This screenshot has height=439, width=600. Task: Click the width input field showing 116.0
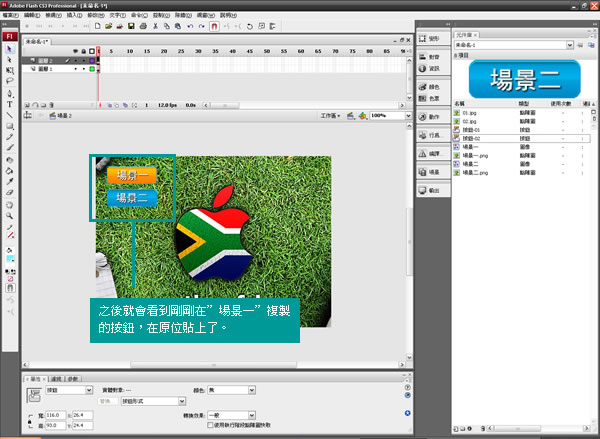click(56, 415)
